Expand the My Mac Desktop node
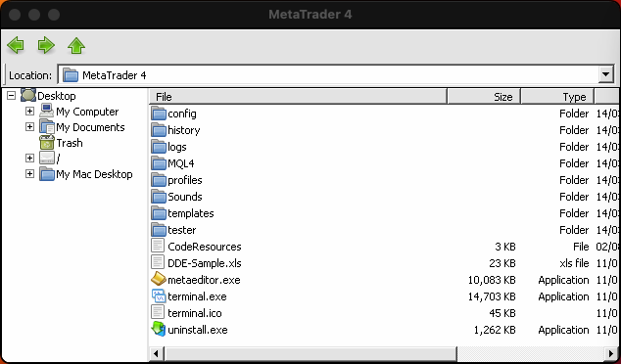The width and height of the screenshot is (621, 364). coord(29,174)
